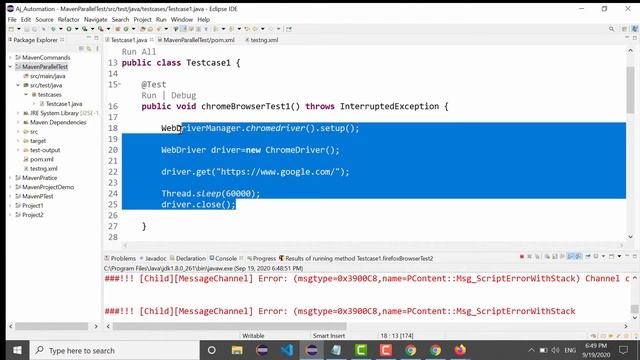Open the Javadoc tab

pyautogui.click(x=156, y=258)
